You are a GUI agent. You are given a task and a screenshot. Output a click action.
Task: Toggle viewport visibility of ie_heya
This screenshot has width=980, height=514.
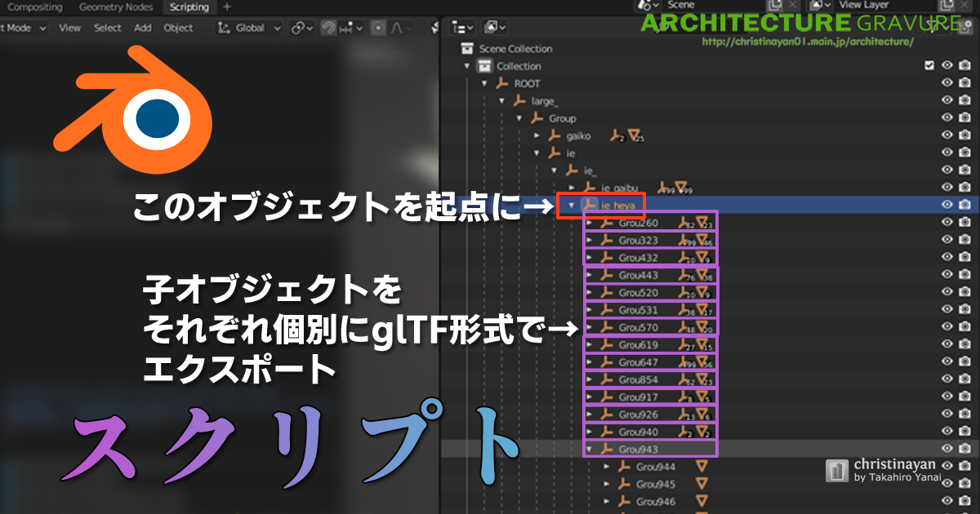pyautogui.click(x=947, y=205)
